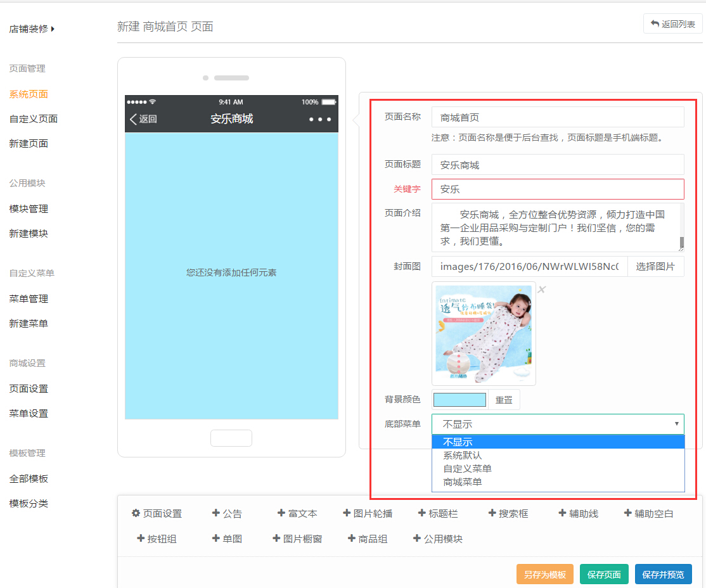Open 模块管理 in the sidebar
This screenshot has height=588, width=706.
tap(29, 208)
